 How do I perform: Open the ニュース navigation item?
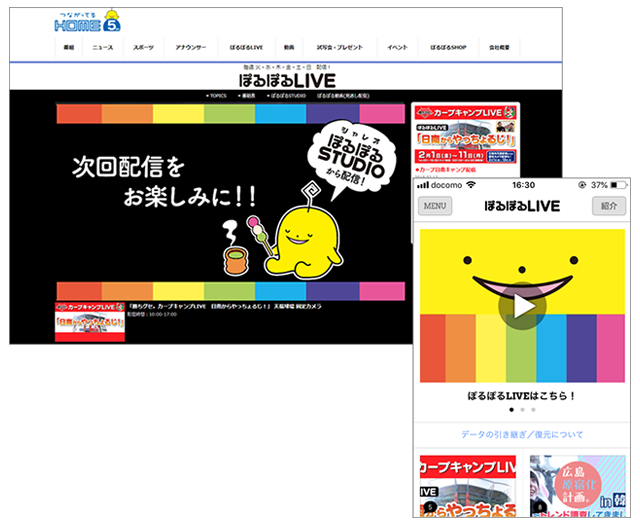(x=102, y=47)
